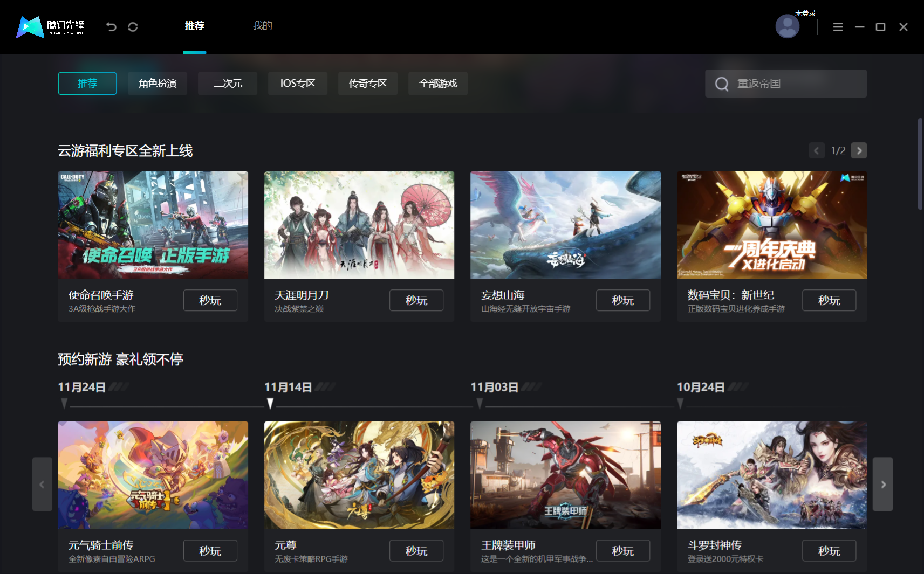Click the 登录送2000元特权卡 subtitle
924x574 pixels.
[725, 559]
